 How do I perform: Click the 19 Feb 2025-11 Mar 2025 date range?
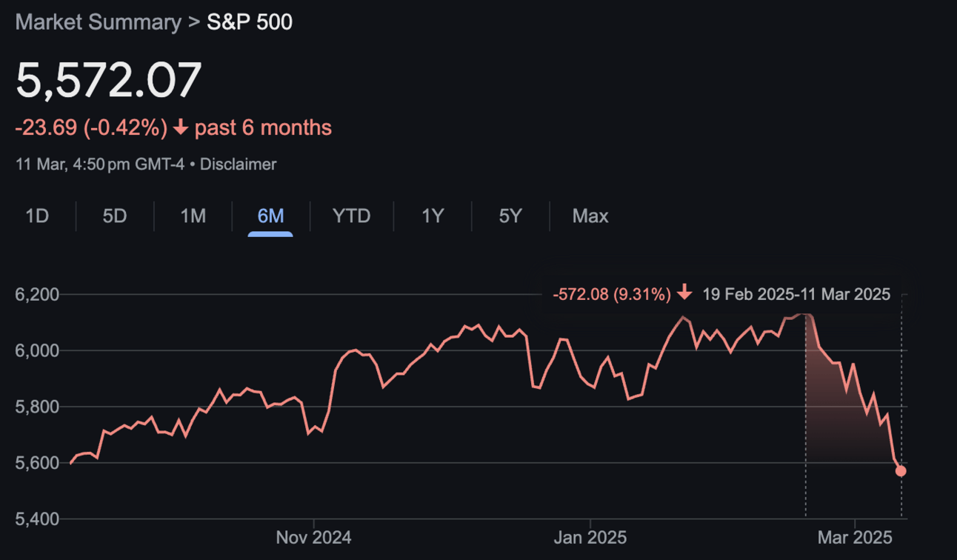click(x=796, y=294)
